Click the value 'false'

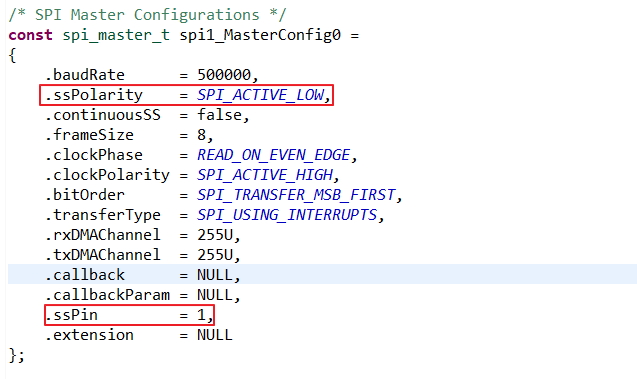click(220, 115)
